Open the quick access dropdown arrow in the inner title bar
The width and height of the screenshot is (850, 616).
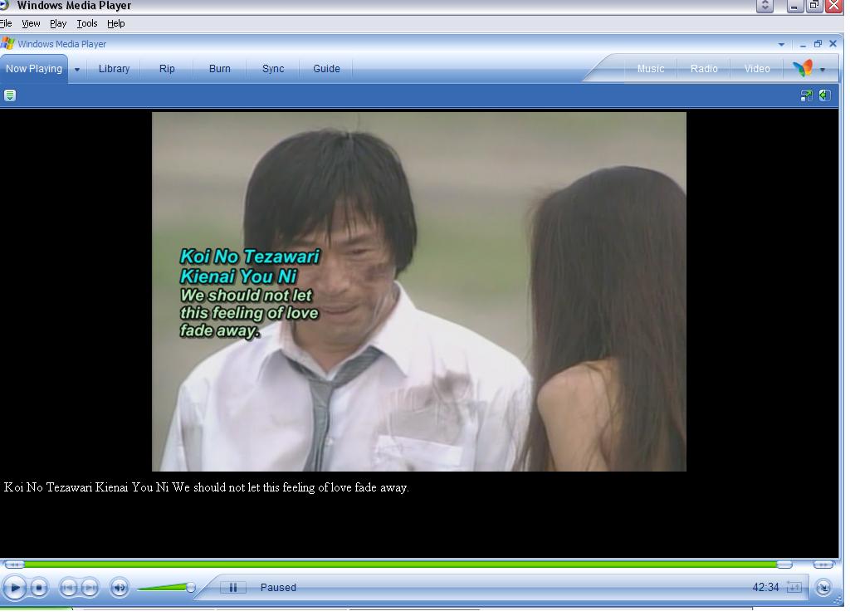[781, 45]
